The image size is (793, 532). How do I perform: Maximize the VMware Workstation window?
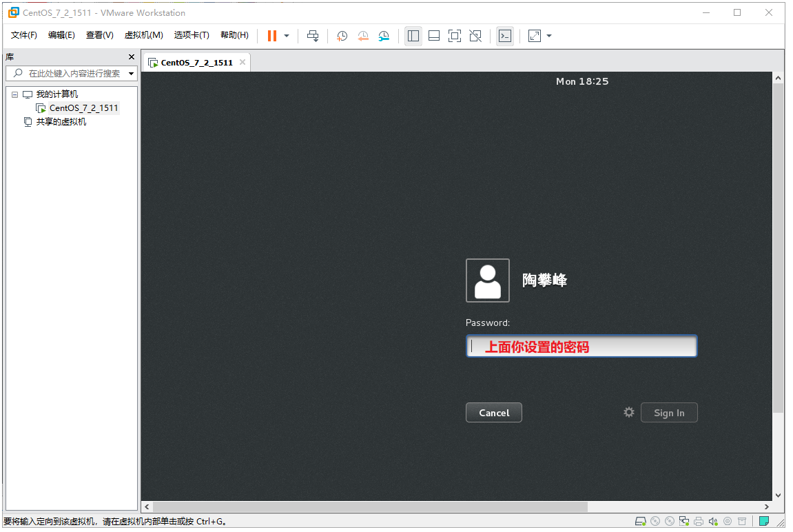737,12
